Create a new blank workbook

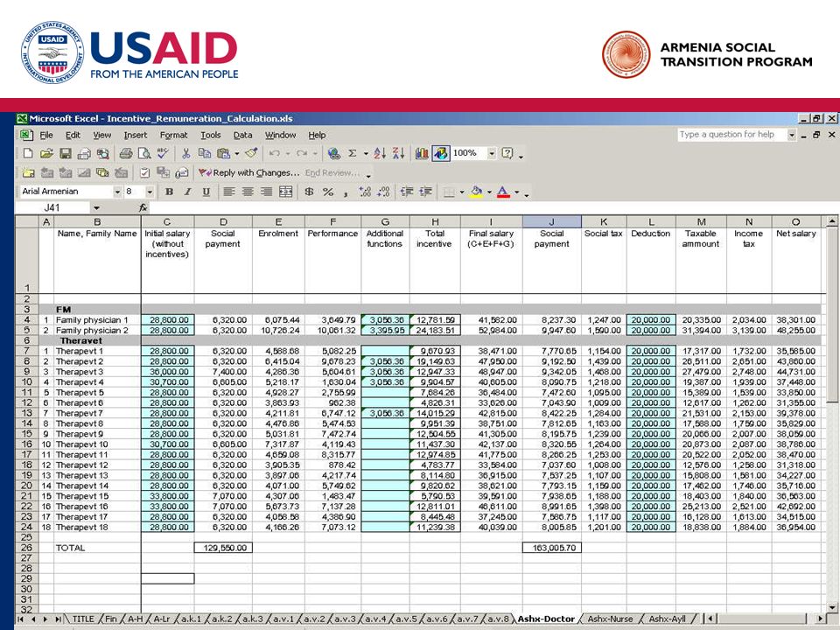pyautogui.click(x=28, y=154)
